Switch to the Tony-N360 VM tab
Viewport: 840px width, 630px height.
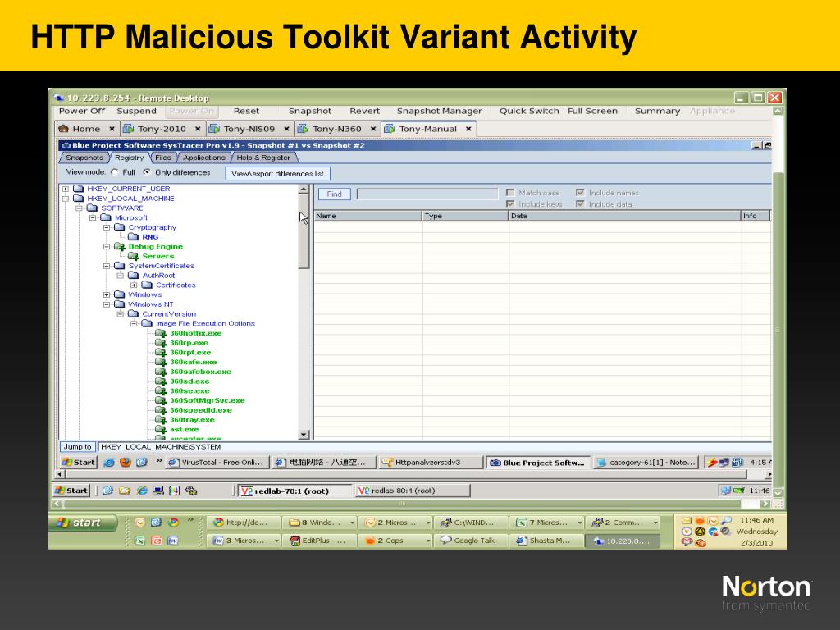point(337,129)
